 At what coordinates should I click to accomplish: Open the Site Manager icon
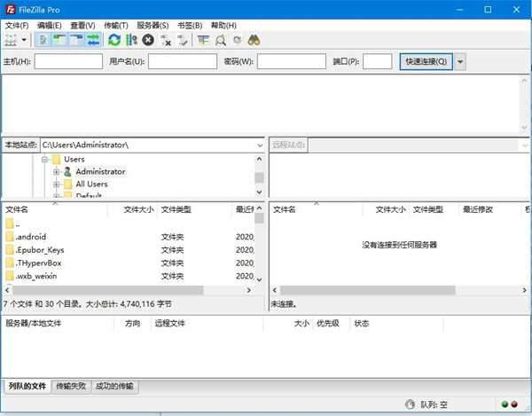(11, 40)
